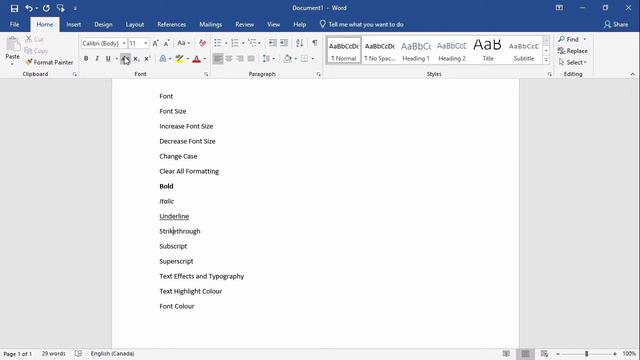This screenshot has width=640, height=360.
Task: Toggle Bold formatting
Action: click(x=86, y=59)
